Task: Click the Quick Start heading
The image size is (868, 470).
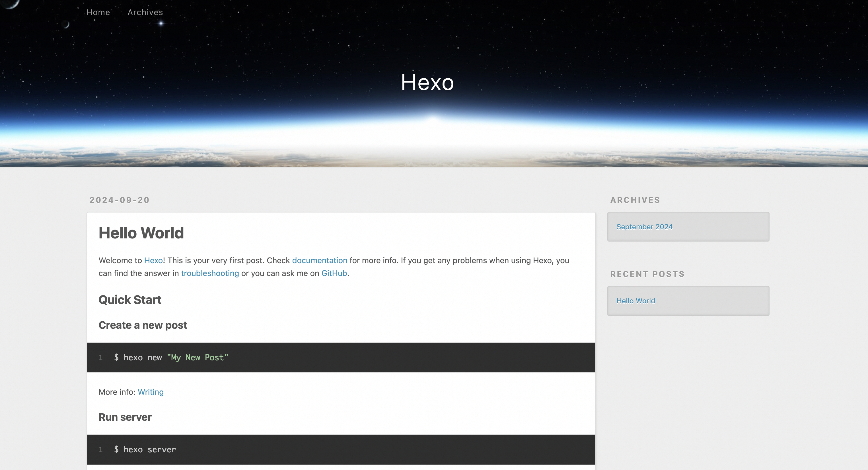Action: click(x=130, y=300)
